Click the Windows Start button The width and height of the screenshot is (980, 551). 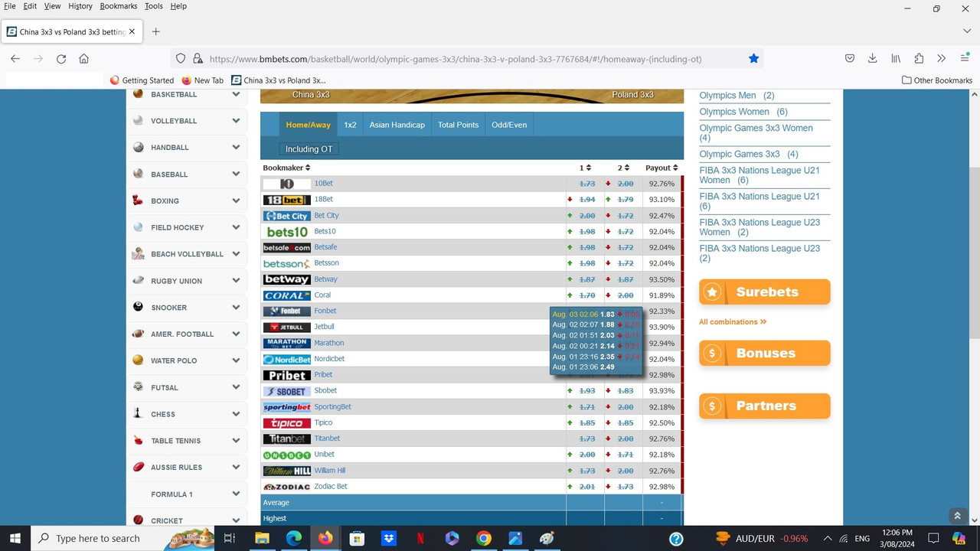point(15,538)
